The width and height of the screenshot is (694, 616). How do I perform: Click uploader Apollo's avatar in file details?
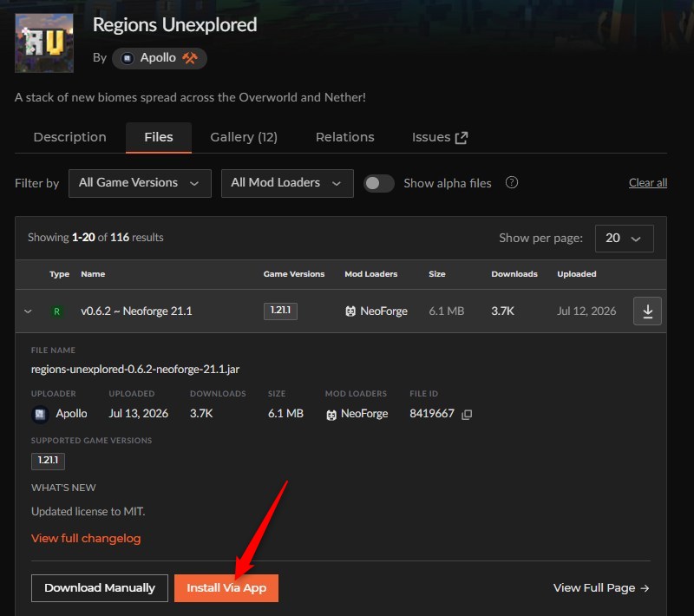click(40, 414)
